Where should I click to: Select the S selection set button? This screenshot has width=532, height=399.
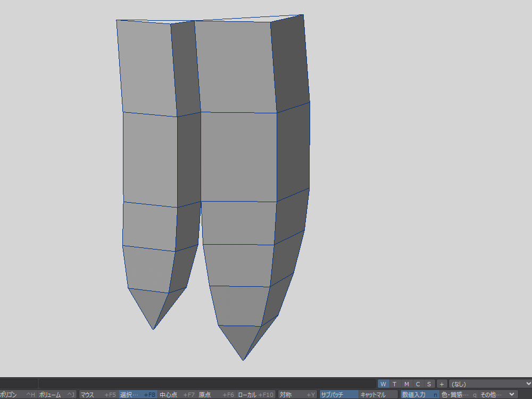point(429,384)
